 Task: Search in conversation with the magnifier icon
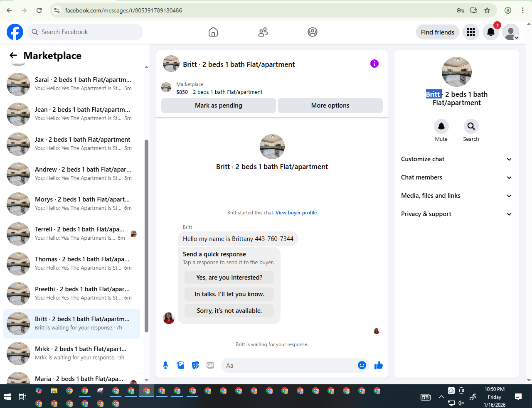point(471,126)
